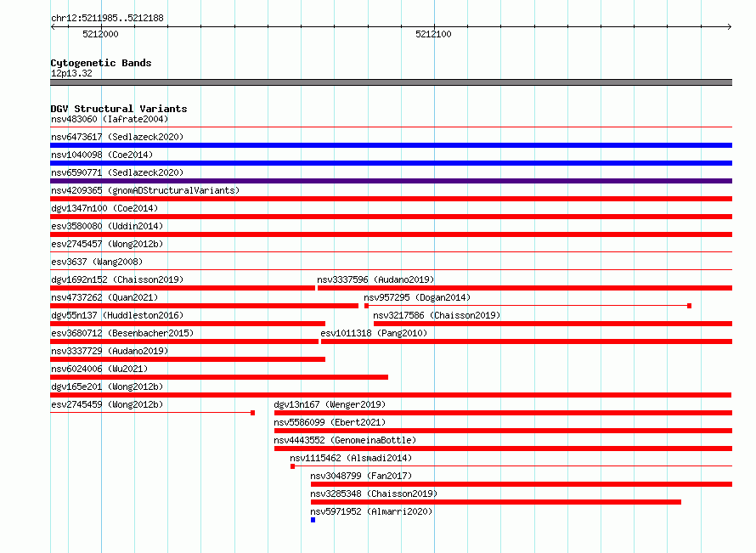Click the 5212000 ruler position label
Viewport: 756px width, 553px height.
100,34
